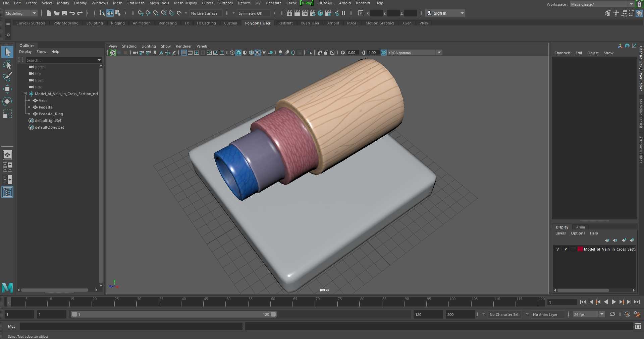Viewport: 644px width, 339px height.
Task: Click the Outliner layout button in sidebar
Action: [x=7, y=192]
